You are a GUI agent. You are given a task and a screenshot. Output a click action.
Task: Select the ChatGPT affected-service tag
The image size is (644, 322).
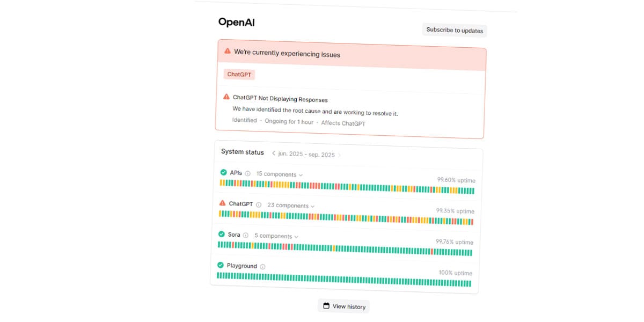[239, 75]
